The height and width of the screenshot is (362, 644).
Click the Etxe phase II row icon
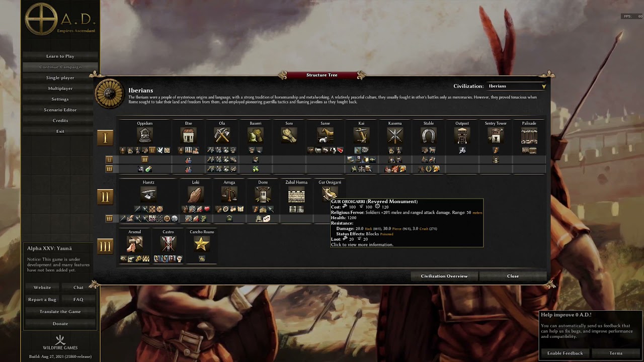[188, 160]
